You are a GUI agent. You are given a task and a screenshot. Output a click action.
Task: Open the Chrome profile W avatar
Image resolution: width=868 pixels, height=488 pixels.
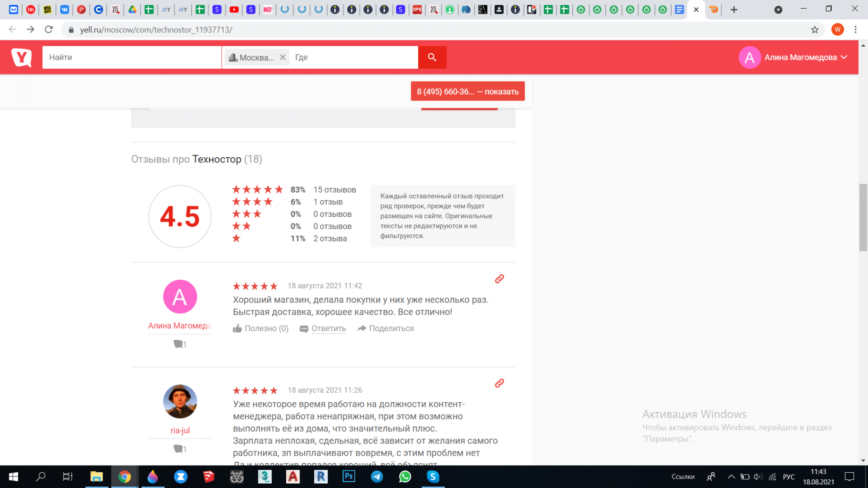(837, 30)
